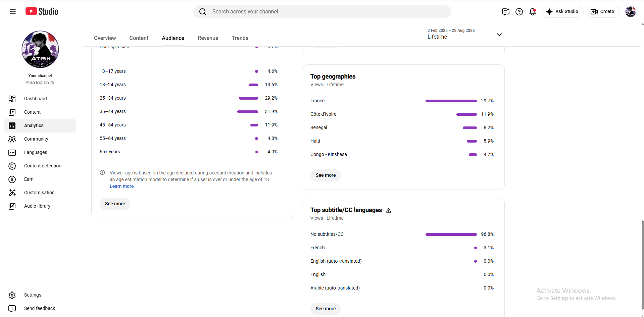Click See more under age breakdown
Viewport: 644px width, 317px height.
pos(115,204)
